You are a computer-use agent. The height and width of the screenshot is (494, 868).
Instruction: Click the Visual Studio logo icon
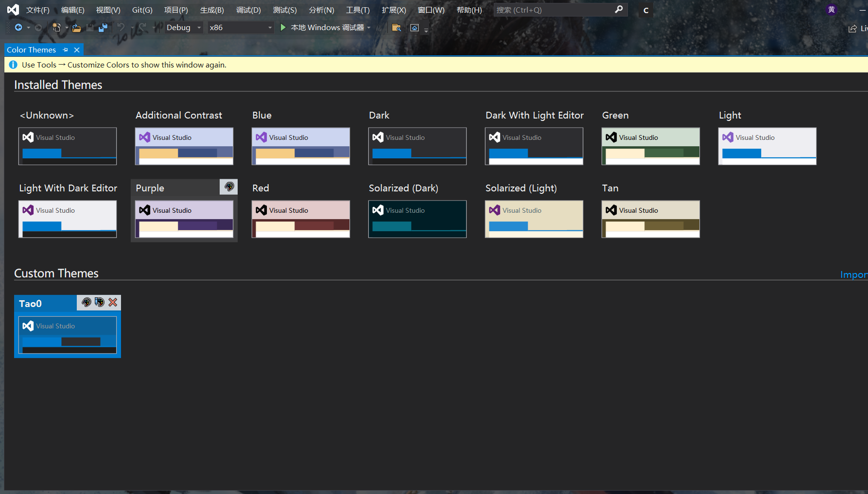[x=13, y=10]
